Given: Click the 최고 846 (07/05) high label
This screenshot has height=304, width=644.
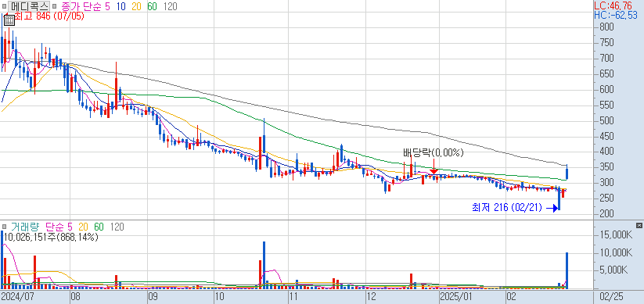Looking at the screenshot, I should pyautogui.click(x=49, y=16).
